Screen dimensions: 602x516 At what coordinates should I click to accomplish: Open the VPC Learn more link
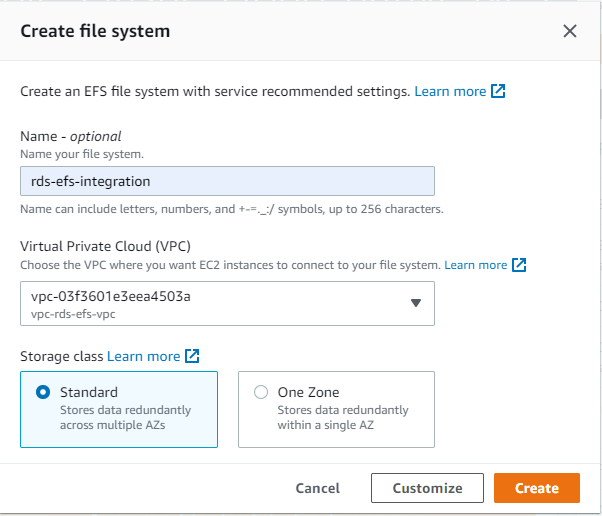click(475, 265)
